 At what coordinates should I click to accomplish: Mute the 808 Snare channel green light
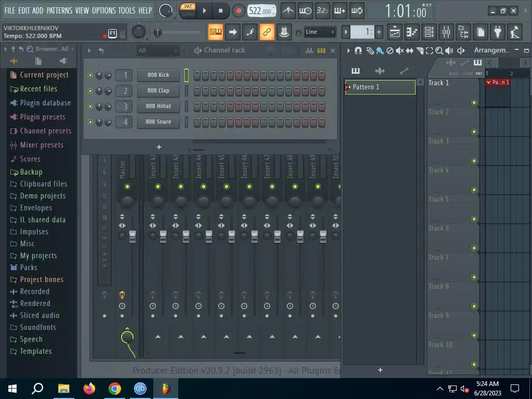click(90, 122)
